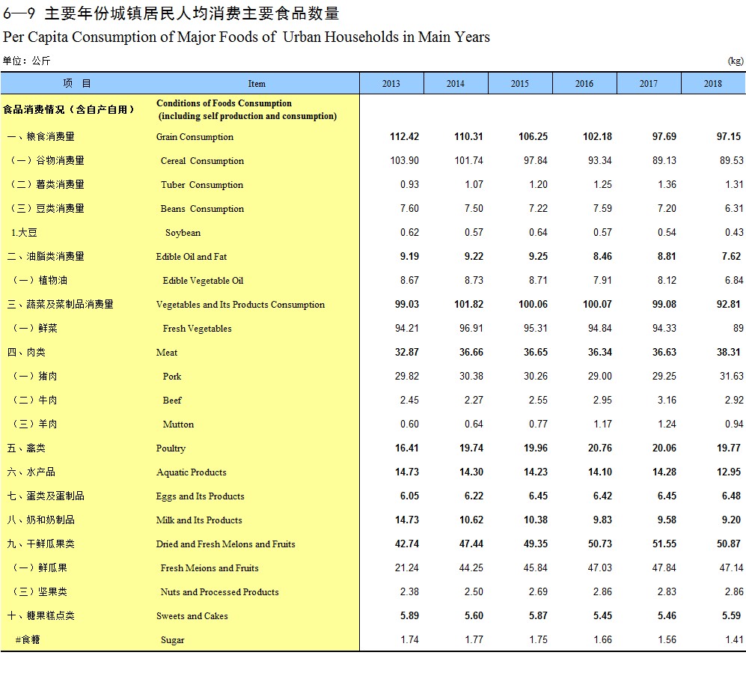The width and height of the screenshot is (746, 700).
Task: Click the Milk and Its Products label
Action: [199, 520]
